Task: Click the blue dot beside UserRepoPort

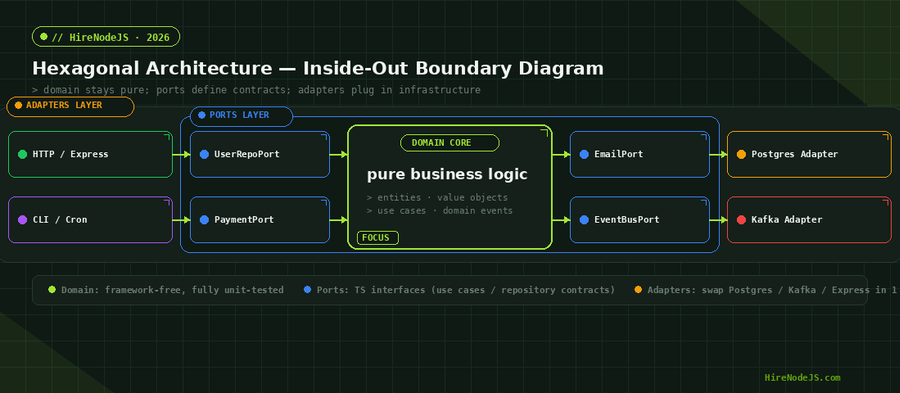Action: click(x=204, y=154)
